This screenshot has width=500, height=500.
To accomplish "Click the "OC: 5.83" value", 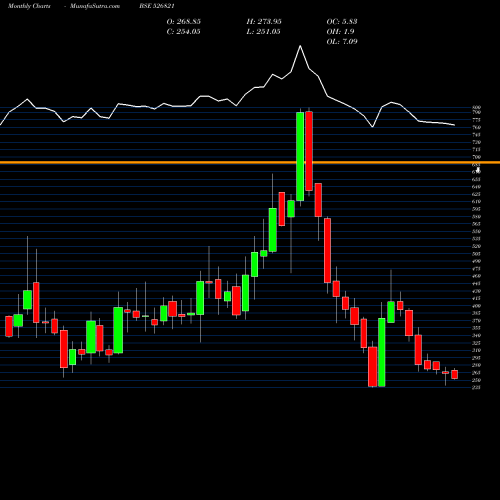I will 342,22.
